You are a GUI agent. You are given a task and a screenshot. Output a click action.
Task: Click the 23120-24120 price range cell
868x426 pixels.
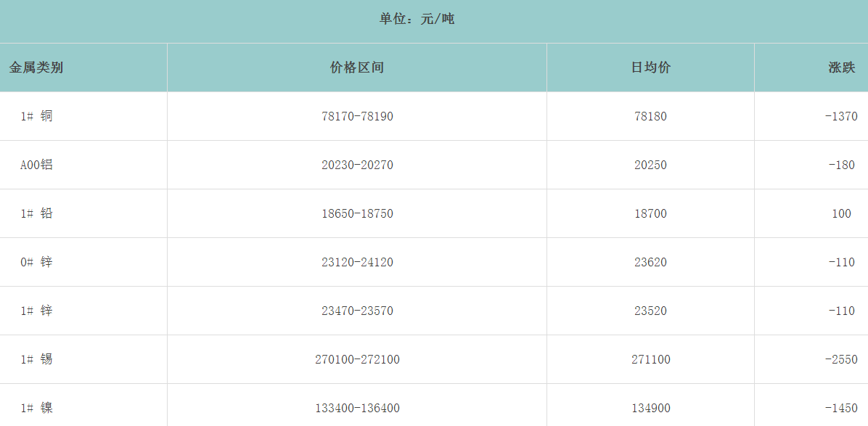(357, 262)
